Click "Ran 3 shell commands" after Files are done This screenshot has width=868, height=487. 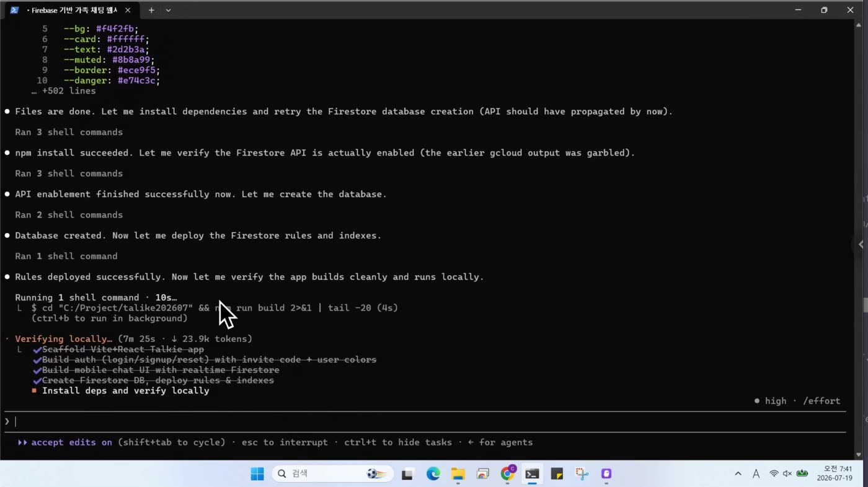tap(69, 132)
